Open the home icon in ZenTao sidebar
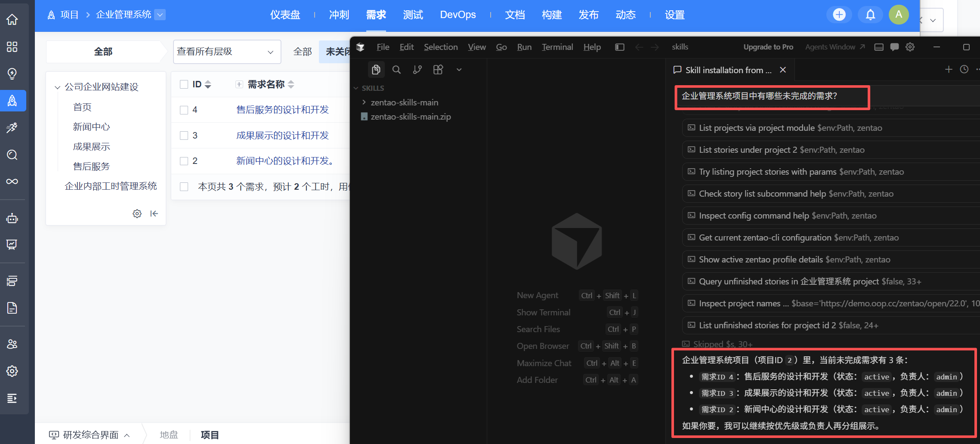980x444 pixels. [12, 19]
